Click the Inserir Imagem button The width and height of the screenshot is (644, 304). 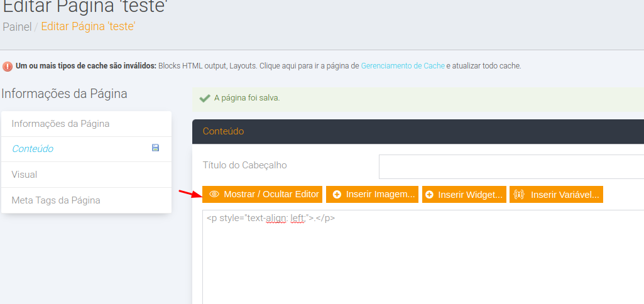[x=372, y=194]
